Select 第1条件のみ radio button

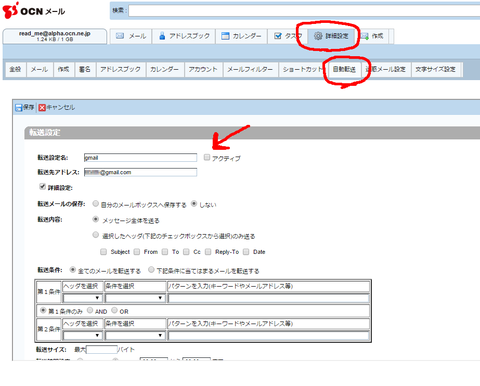point(43,310)
